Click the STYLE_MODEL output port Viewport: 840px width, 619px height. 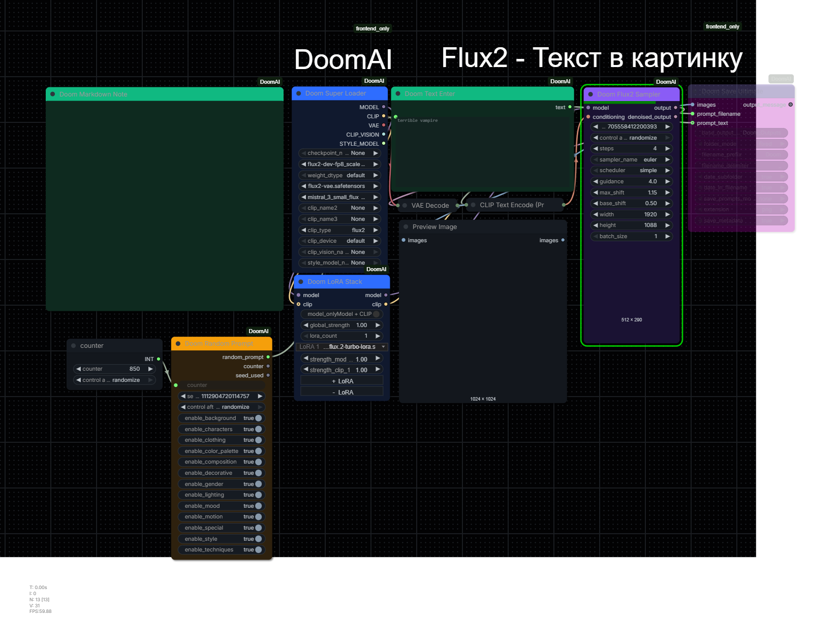tap(384, 144)
